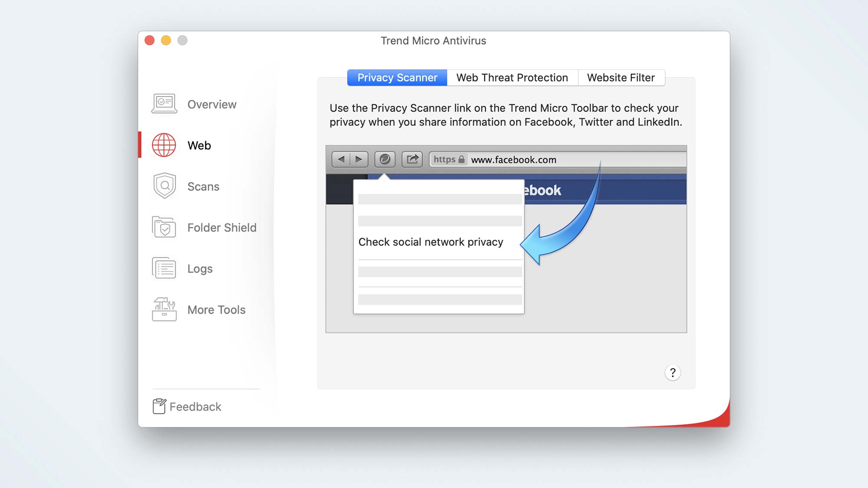Switch to Web Threat Protection tab
This screenshot has height=488, width=868.
512,78
